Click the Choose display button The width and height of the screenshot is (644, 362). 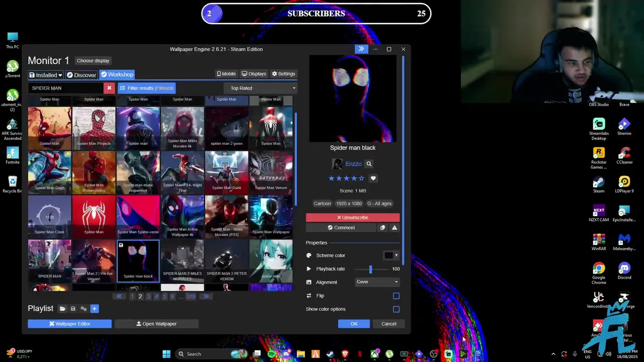(93, 61)
